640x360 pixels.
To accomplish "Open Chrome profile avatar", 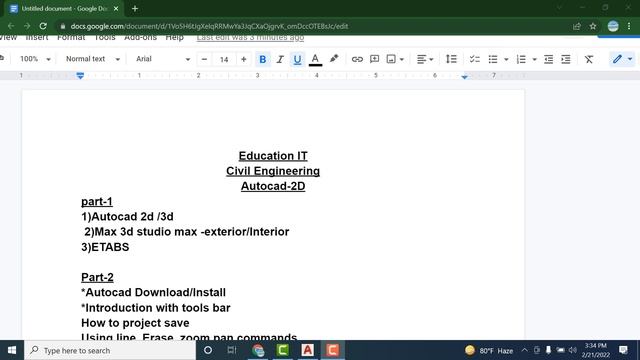I will pyautogui.click(x=613, y=26).
